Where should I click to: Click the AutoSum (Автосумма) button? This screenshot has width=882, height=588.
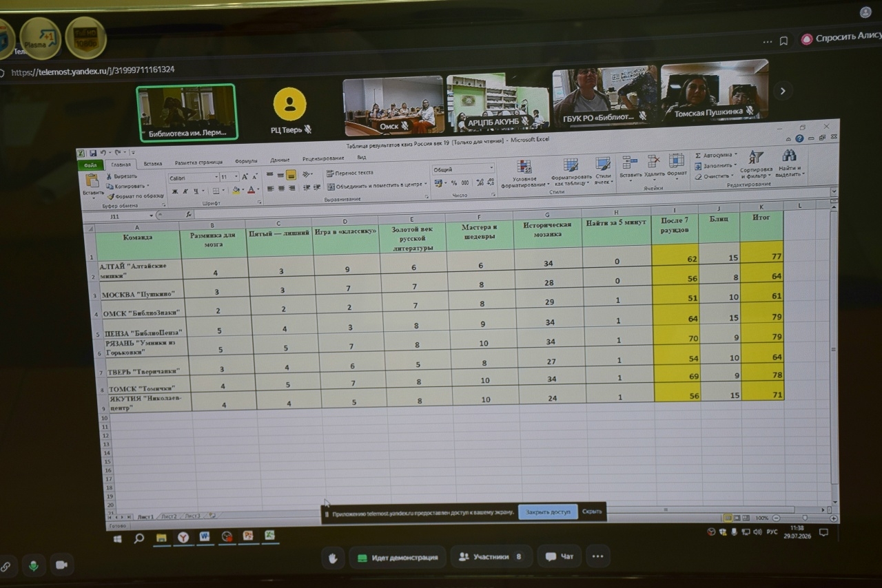[715, 155]
